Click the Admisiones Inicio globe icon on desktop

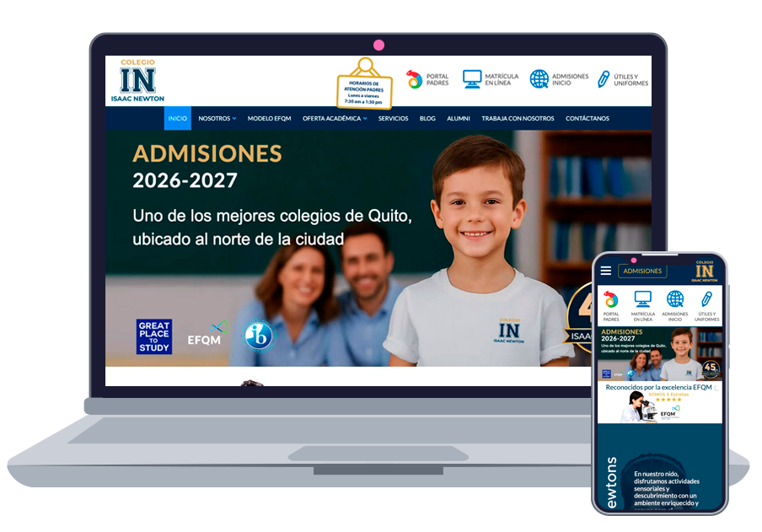(x=539, y=79)
